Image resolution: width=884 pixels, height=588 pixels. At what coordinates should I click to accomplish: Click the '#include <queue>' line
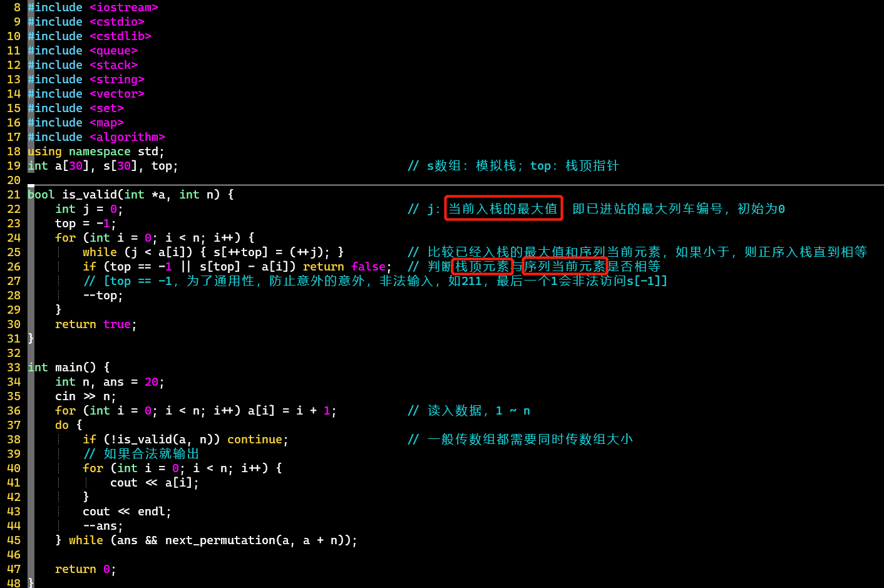[83, 51]
